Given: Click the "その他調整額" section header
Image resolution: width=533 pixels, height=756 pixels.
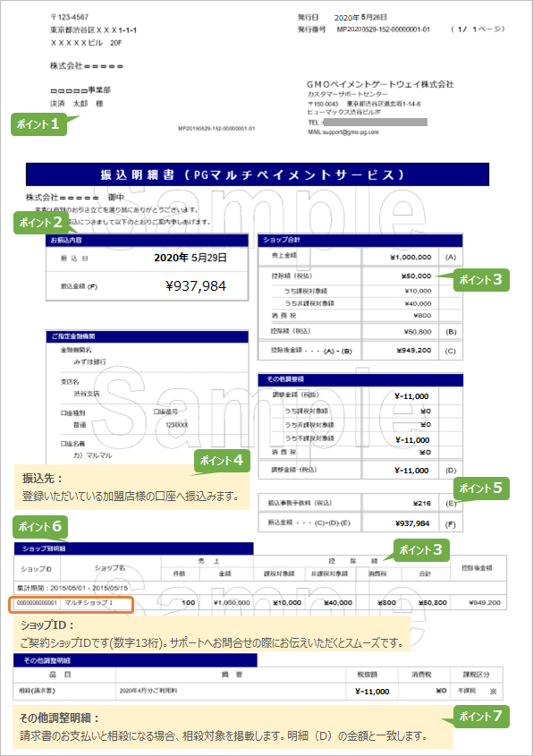Looking at the screenshot, I should (360, 379).
